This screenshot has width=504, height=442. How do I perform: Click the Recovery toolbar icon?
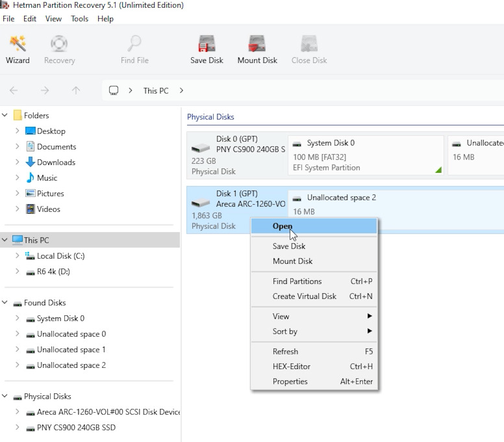click(59, 49)
